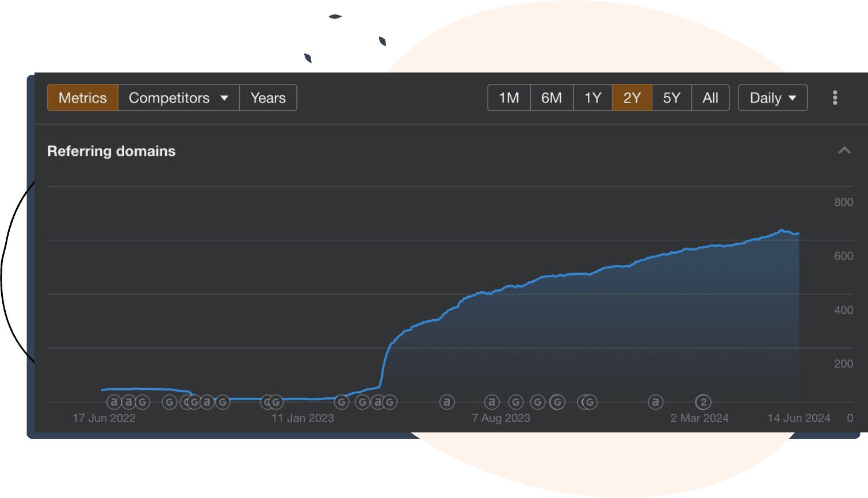
Task: Click the end of the blue line at 14 Jun 2024
Action: [798, 233]
